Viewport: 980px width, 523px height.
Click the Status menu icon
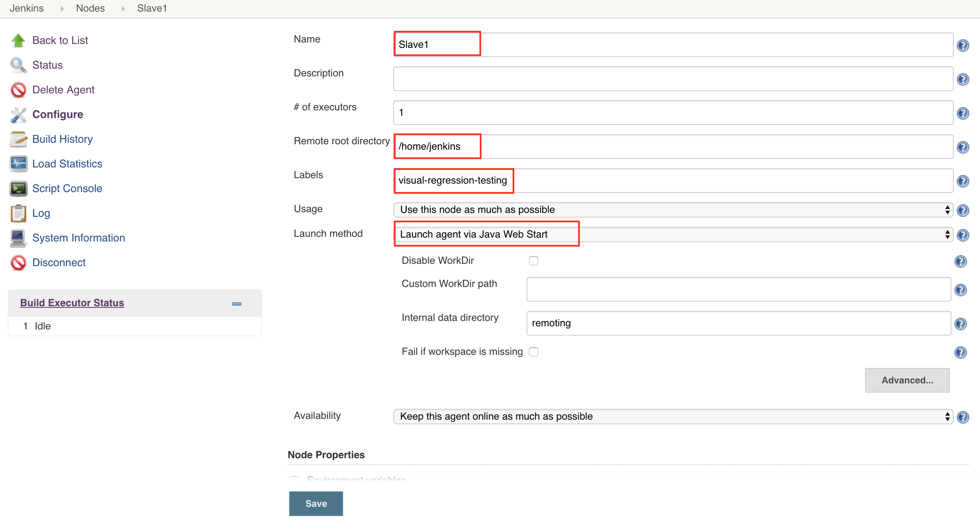pyautogui.click(x=18, y=65)
